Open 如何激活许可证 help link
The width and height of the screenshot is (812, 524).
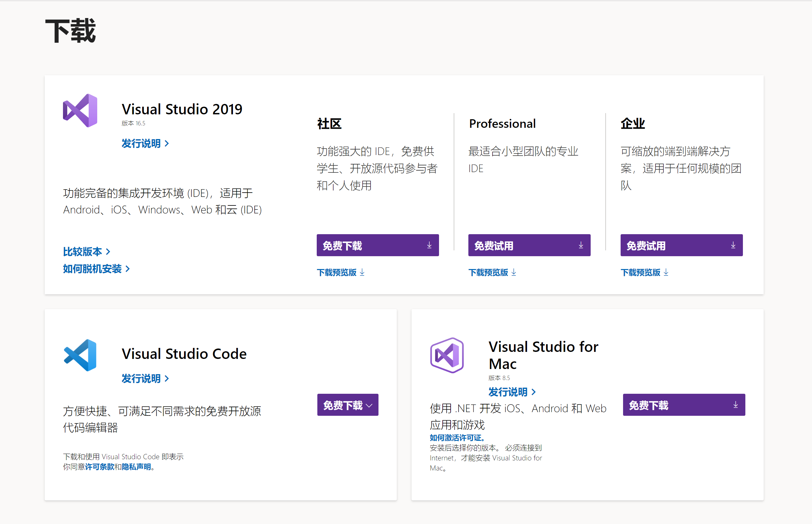[457, 437]
